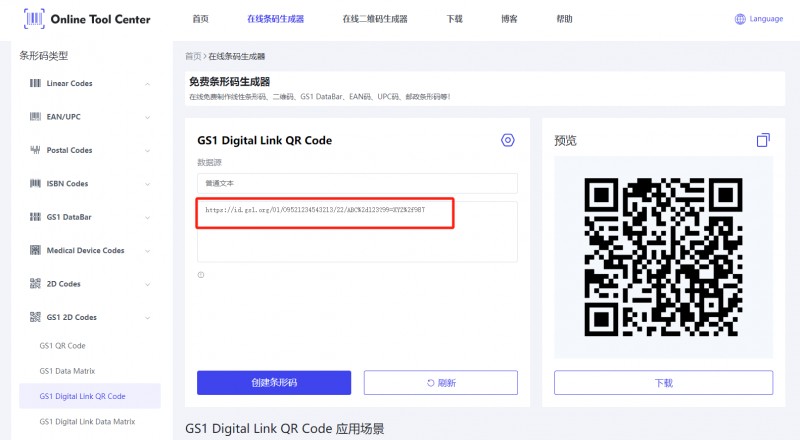This screenshot has width=800, height=440.
Task: Click the 2D Codes QR icon
Action: point(35,283)
